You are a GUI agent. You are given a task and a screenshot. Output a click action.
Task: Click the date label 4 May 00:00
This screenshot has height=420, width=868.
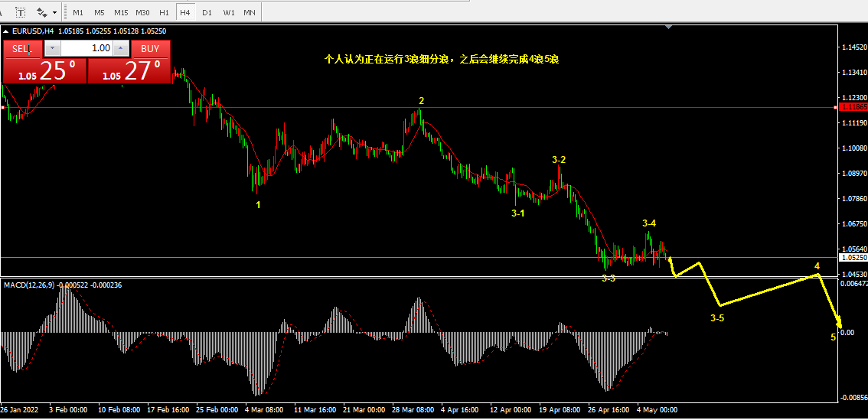657,410
